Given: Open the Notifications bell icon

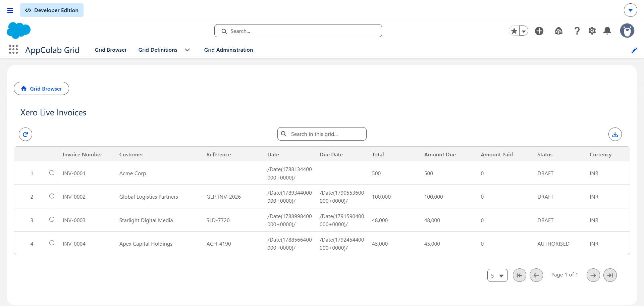Looking at the screenshot, I should click(x=607, y=31).
